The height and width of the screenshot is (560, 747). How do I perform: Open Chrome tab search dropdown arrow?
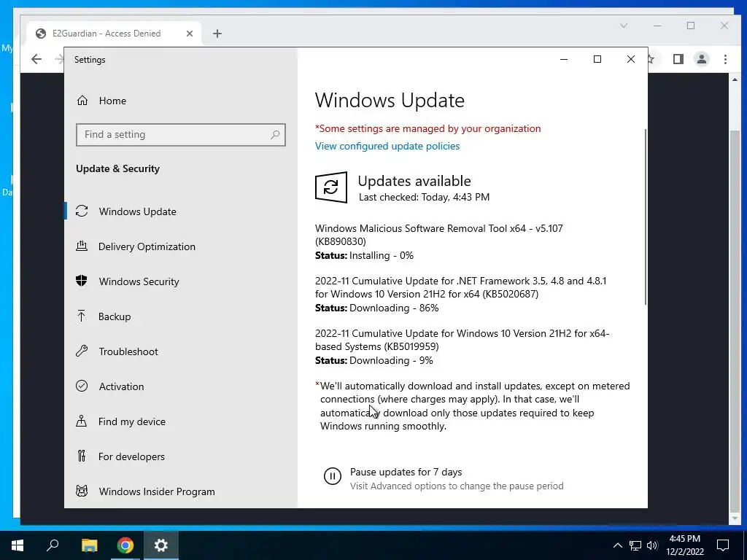pyautogui.click(x=624, y=26)
